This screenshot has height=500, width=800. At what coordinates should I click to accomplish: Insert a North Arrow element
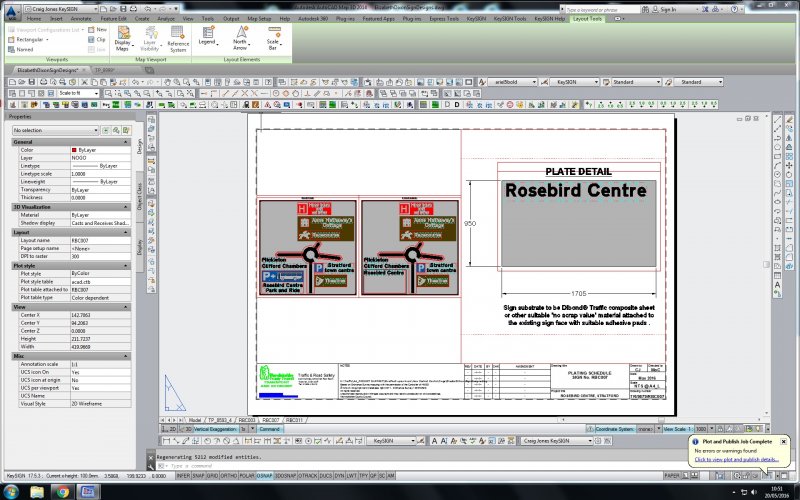click(240, 39)
